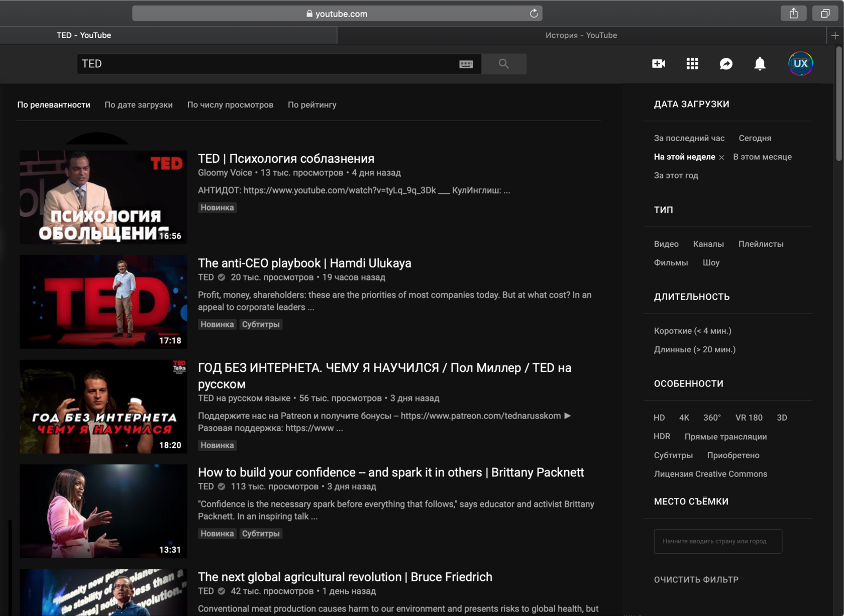Open 'The anti-CEO playbook | Hamdi Ulukaya' title
Viewport: 844px width, 616px height.
[304, 263]
